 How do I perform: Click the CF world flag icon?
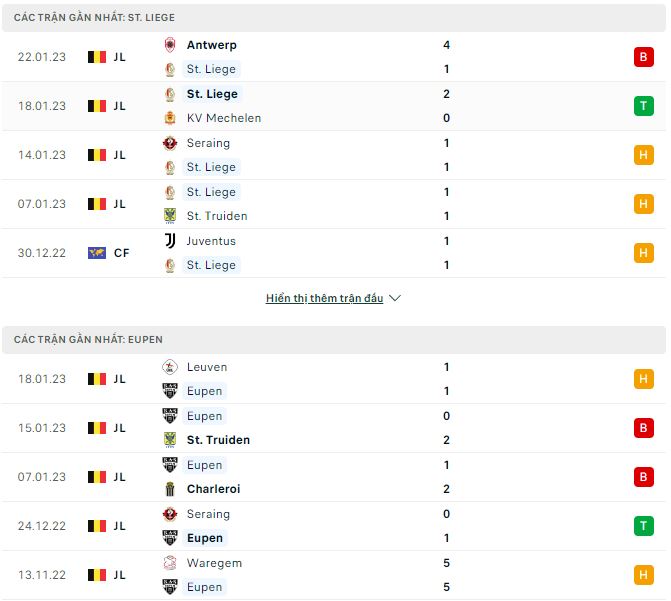point(97,253)
